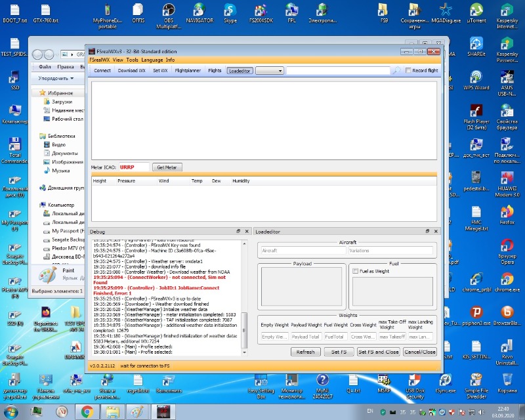The height and width of the screenshot is (420, 525).
Task: Click Download WX in the toolbar
Action: pos(132,70)
